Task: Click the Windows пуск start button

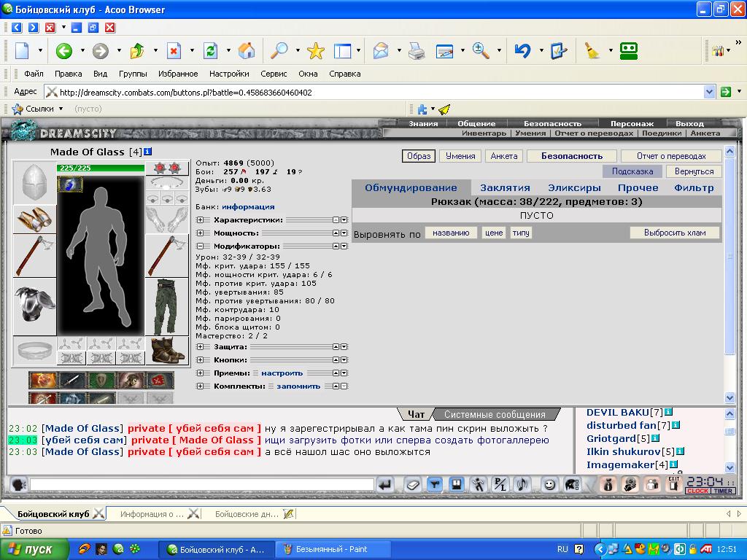Action: [x=34, y=549]
